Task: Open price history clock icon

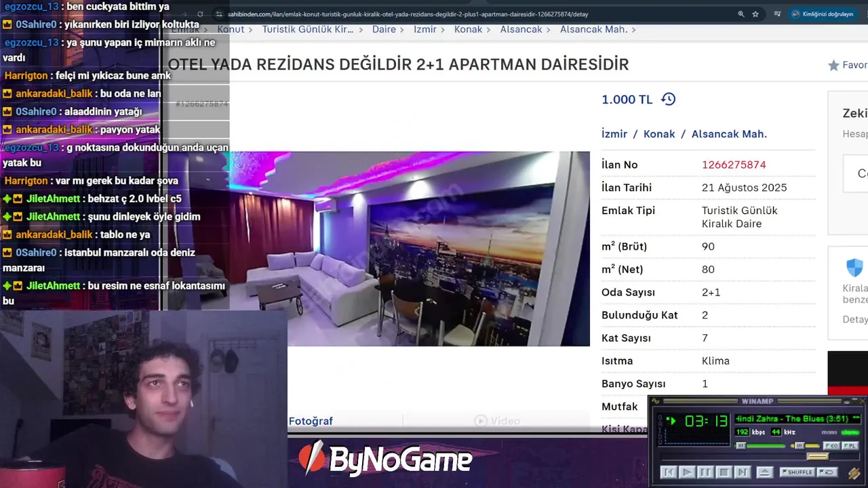Action: 669,99
